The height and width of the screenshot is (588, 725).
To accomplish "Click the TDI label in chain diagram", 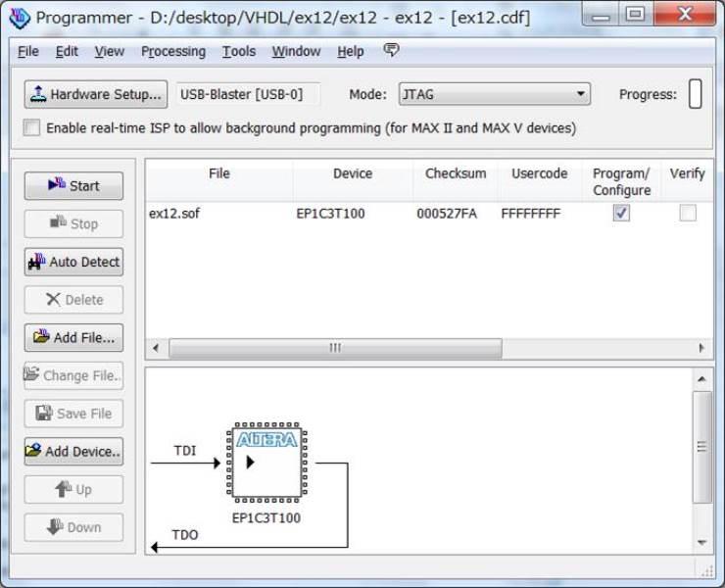I will (185, 450).
